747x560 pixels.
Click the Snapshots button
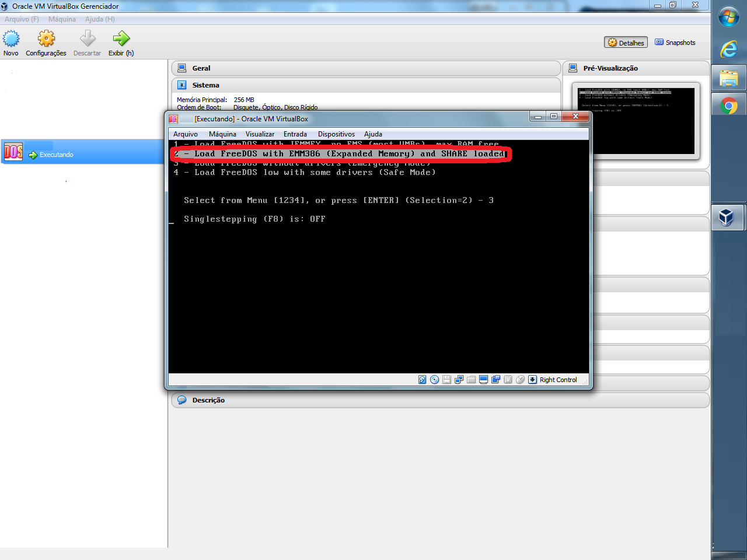click(675, 43)
